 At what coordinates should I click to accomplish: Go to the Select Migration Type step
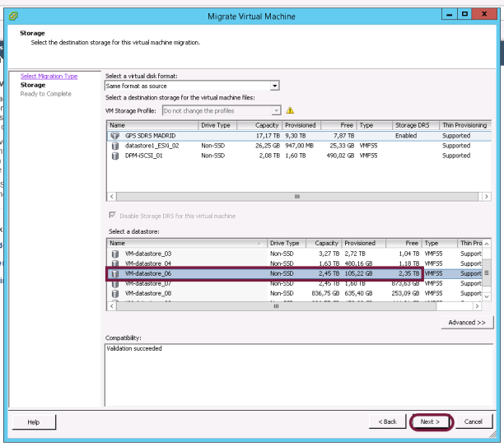pyautogui.click(x=49, y=77)
